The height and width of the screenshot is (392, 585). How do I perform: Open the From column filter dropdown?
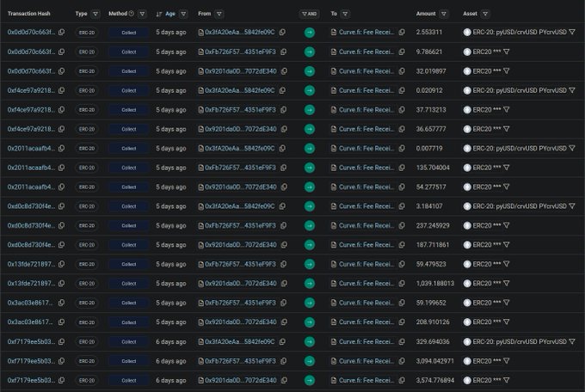point(219,14)
